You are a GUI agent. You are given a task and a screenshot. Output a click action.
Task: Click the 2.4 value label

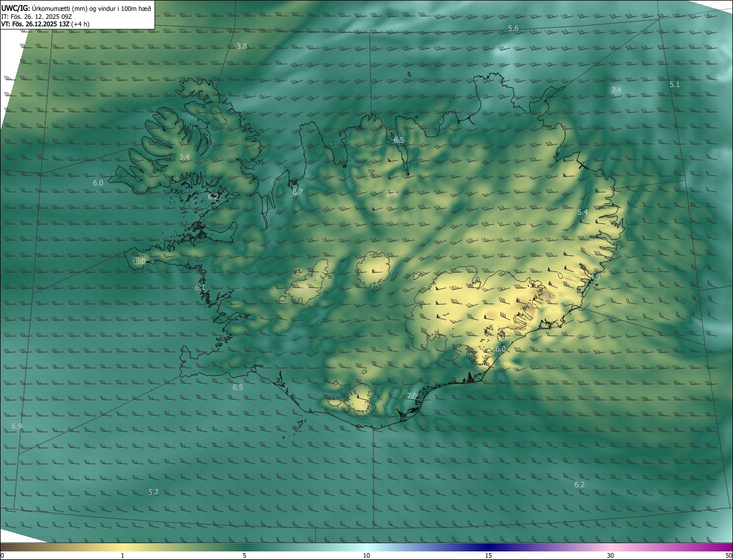click(391, 194)
